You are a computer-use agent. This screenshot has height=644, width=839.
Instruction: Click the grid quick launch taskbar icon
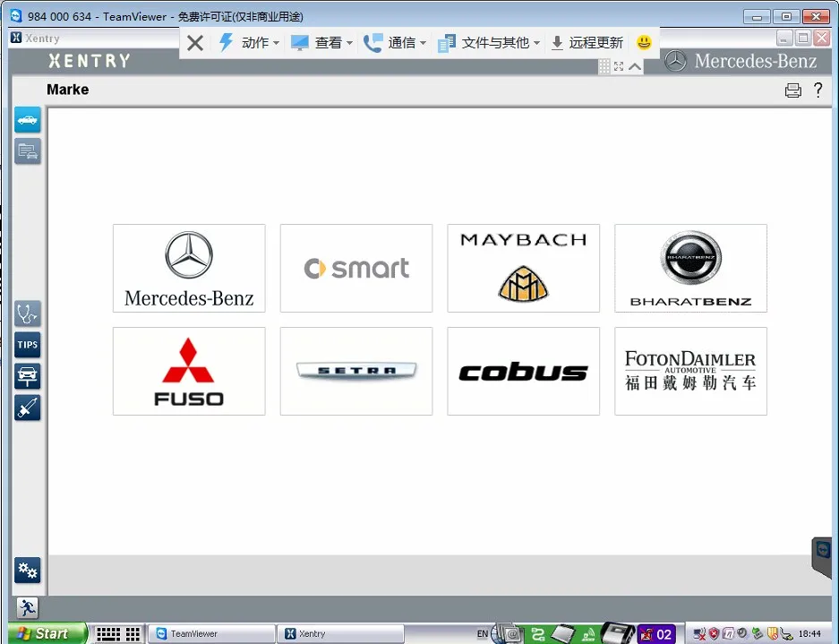[x=133, y=634]
